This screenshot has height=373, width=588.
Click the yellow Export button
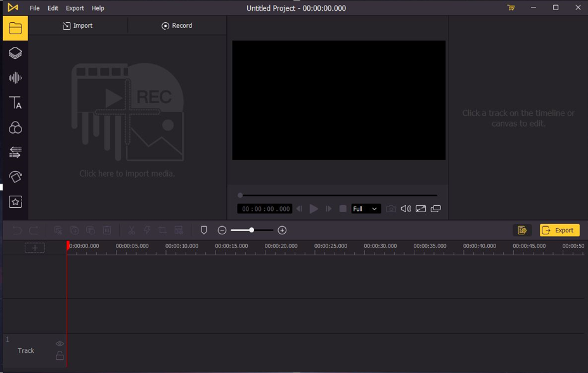point(559,230)
